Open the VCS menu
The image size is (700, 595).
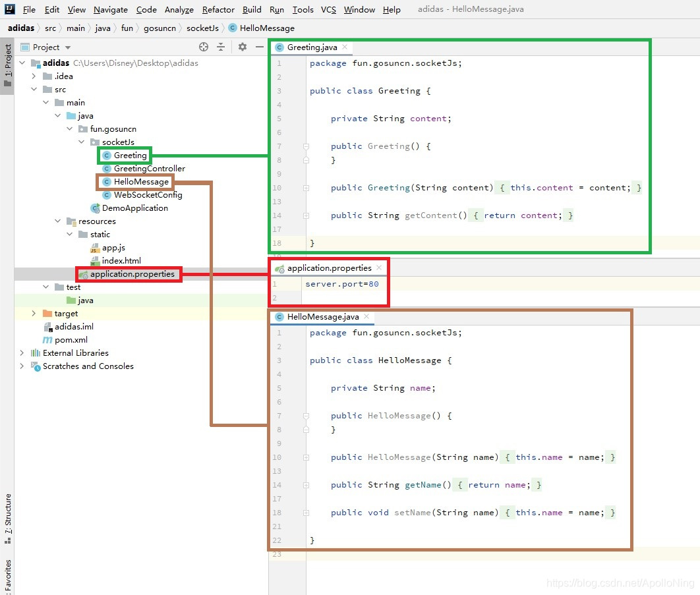point(328,9)
